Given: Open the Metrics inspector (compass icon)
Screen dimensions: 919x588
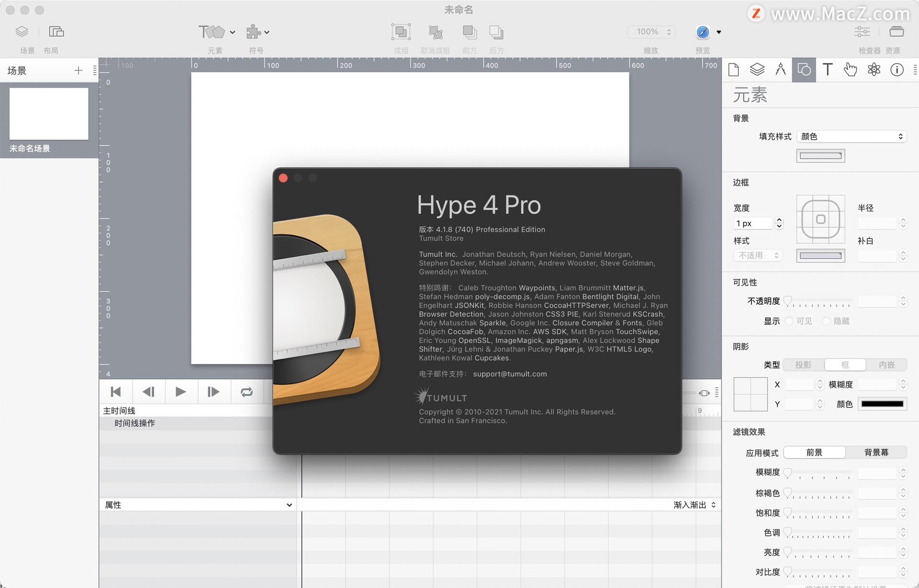Looking at the screenshot, I should point(780,70).
